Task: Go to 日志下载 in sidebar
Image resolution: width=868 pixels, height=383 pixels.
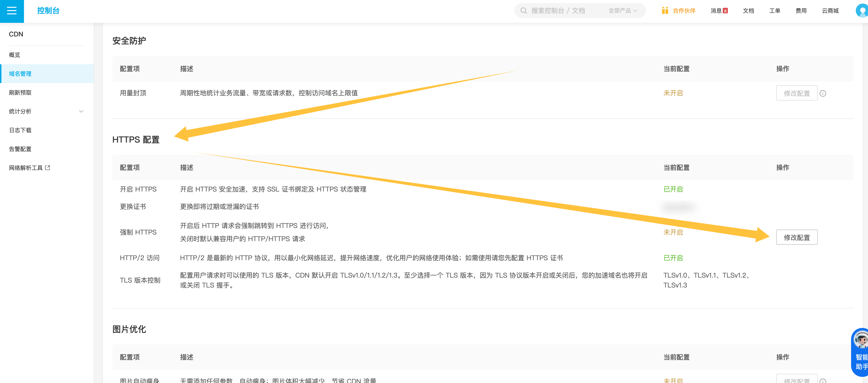Action: click(47, 130)
